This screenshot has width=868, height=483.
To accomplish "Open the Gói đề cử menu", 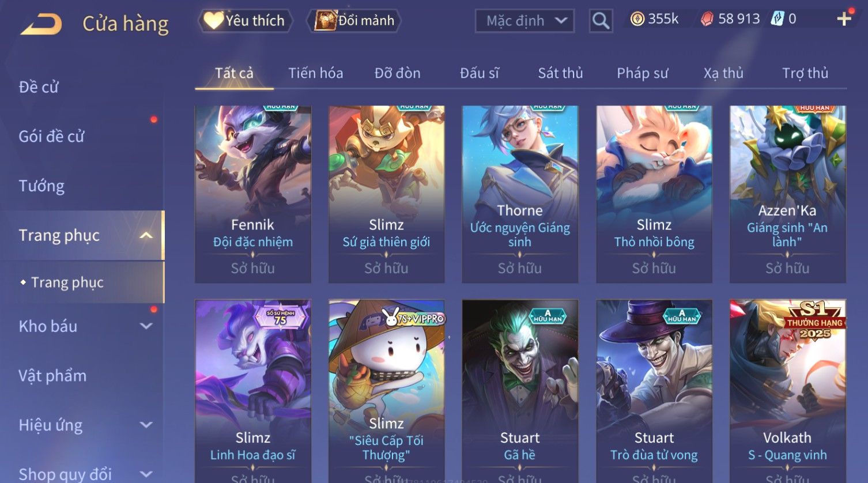I will click(51, 137).
